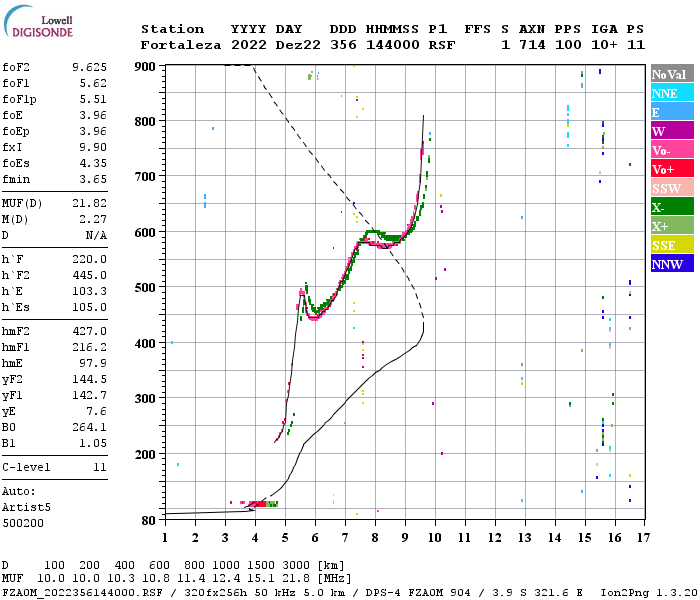Click the C-level value 11
Screen dimensions: 700x600
click(100, 467)
